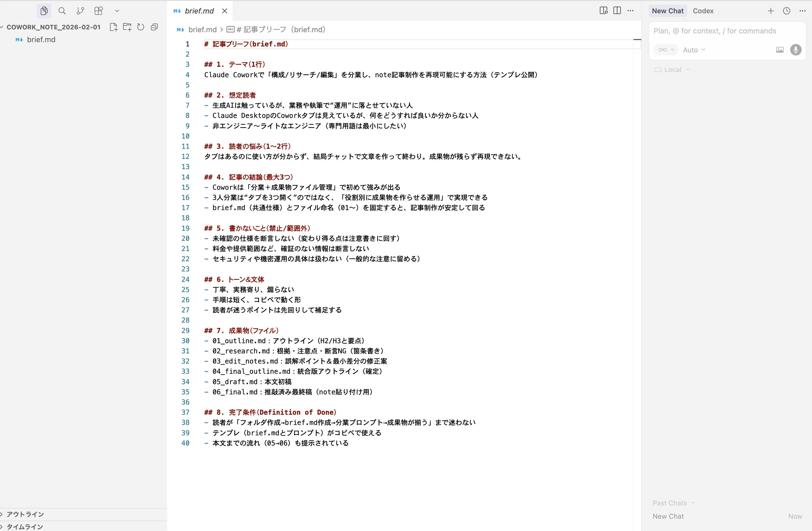Click line number 19 in gutter
Screen dimensions: 812x531
click(x=185, y=228)
